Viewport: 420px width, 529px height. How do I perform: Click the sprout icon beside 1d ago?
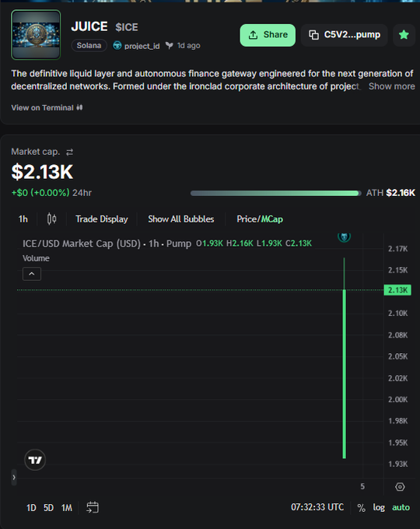(x=169, y=46)
